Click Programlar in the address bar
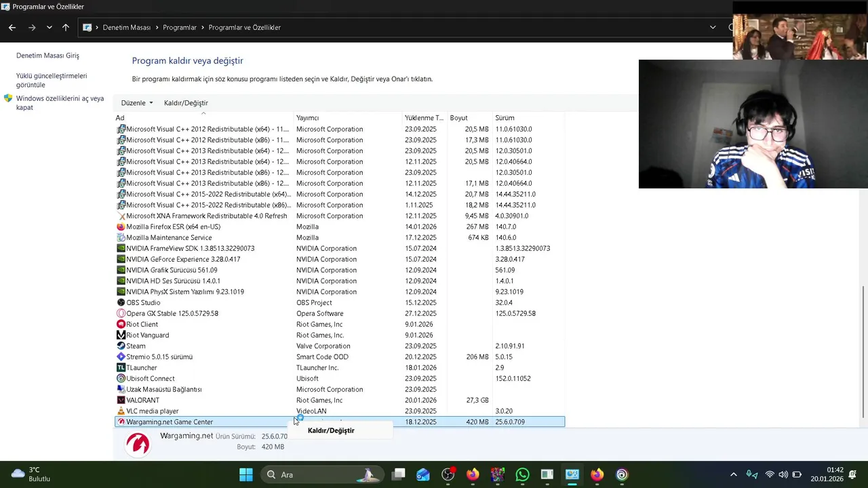Image resolution: width=868 pixels, height=488 pixels. click(x=180, y=27)
